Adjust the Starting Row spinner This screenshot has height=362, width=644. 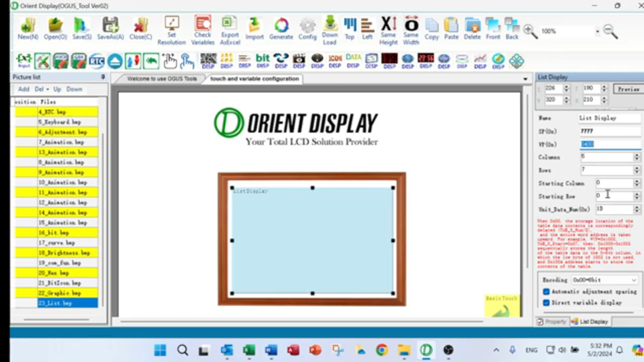click(x=636, y=196)
